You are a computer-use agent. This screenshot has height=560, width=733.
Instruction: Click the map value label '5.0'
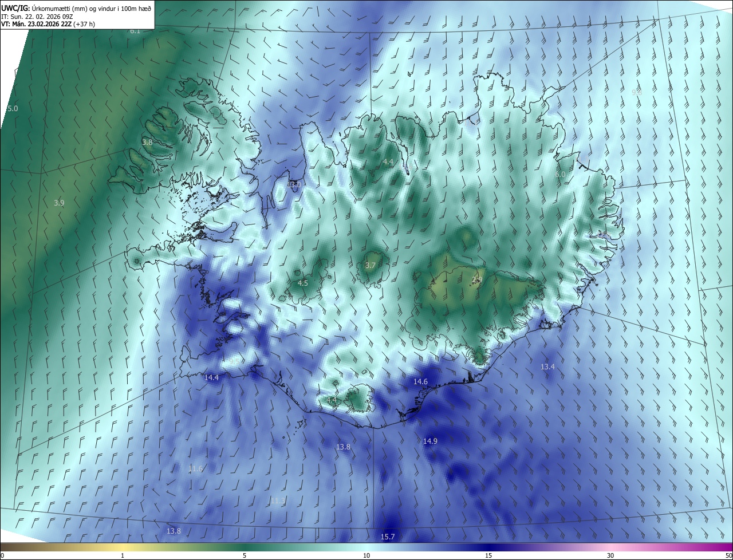pos(13,108)
